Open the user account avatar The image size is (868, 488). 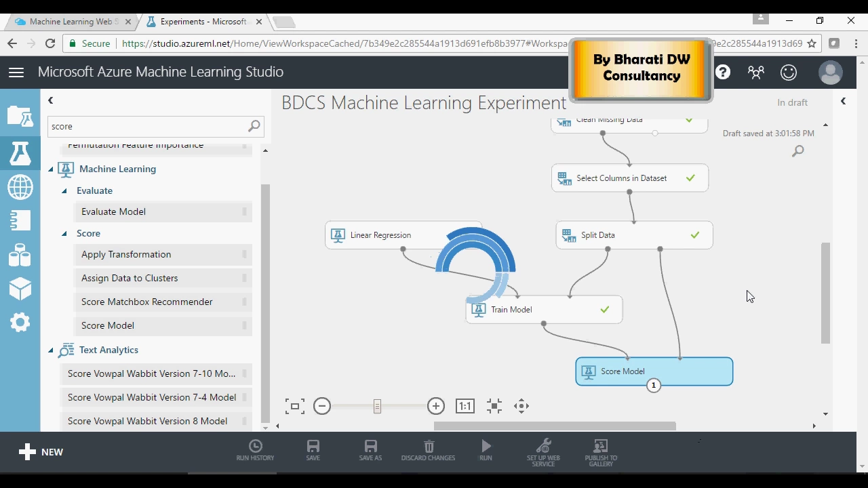pyautogui.click(x=831, y=73)
